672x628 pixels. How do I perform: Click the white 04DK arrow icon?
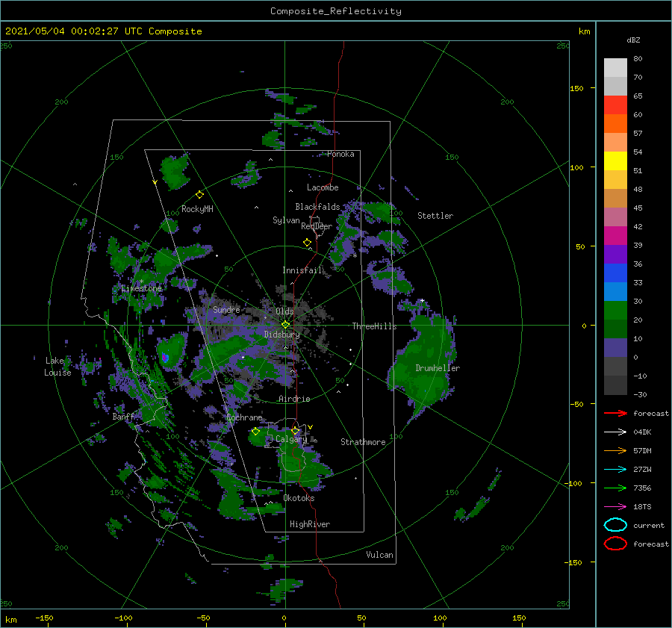point(615,432)
